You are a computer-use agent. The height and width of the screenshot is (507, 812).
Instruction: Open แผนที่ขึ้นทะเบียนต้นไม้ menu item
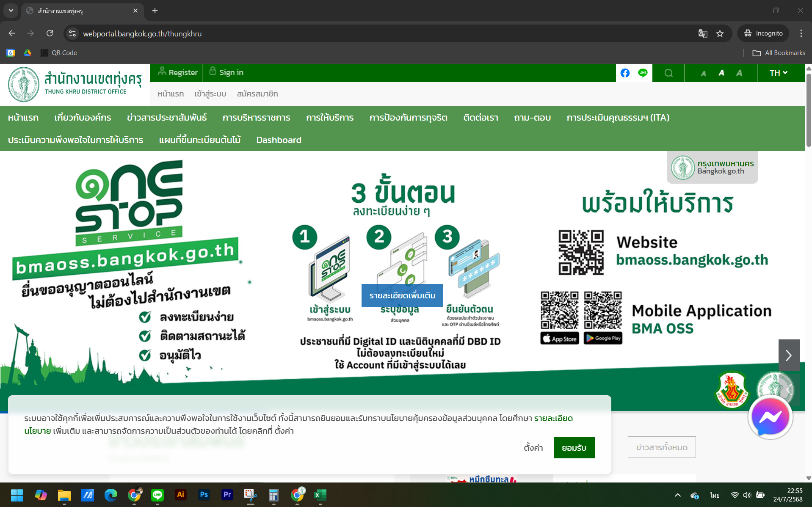point(200,140)
